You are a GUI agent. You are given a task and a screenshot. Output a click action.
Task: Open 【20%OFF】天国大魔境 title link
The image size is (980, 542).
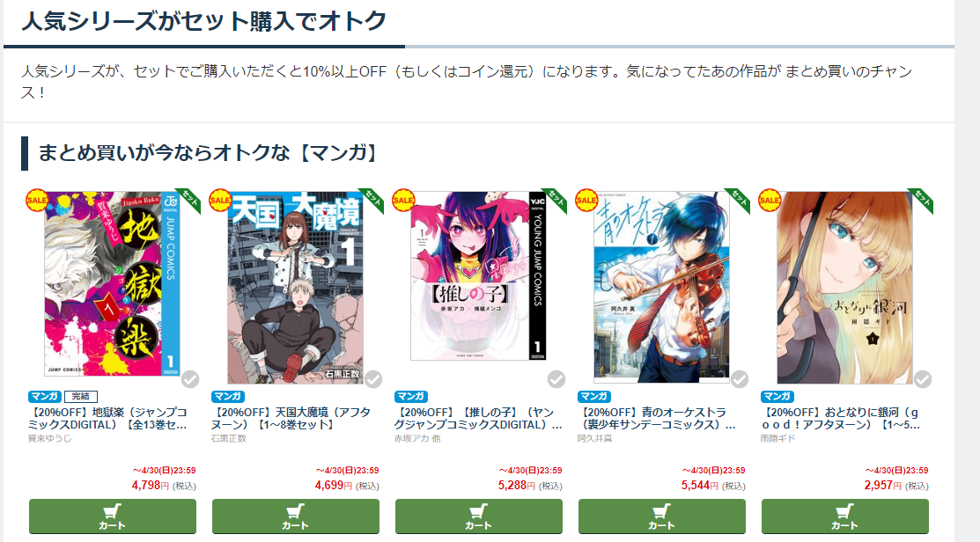pos(291,418)
